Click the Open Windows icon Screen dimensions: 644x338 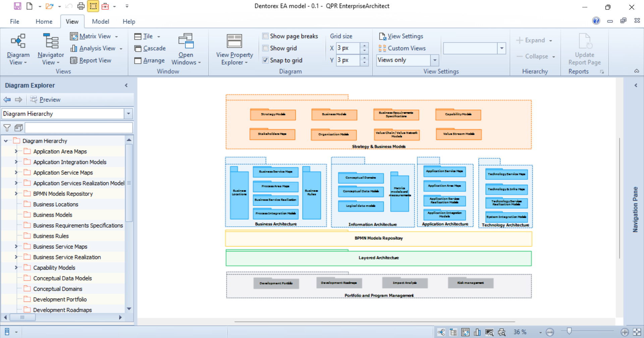click(186, 41)
